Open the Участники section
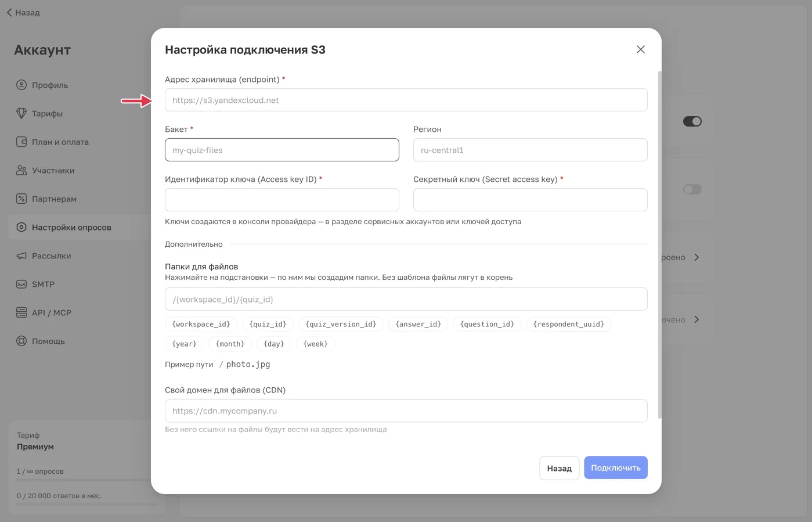 [53, 170]
